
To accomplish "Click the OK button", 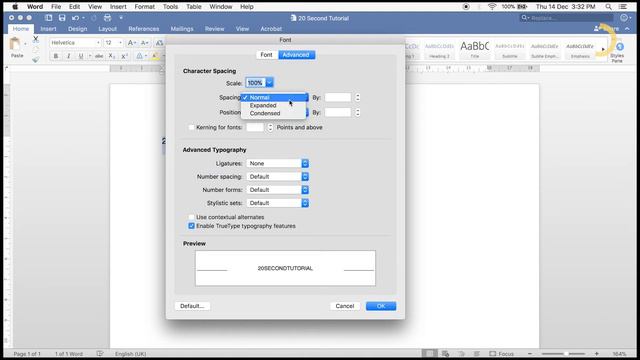I will click(381, 306).
